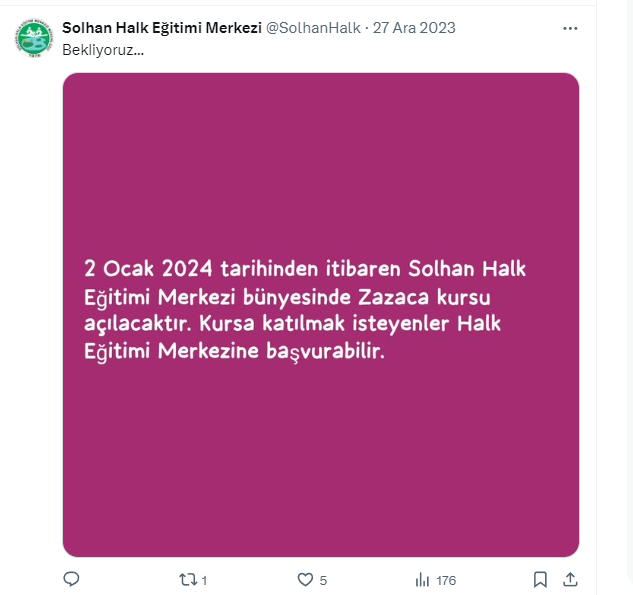Open tweet analytics via the bar chart icon
Screen dimensions: 633x595
tap(422, 580)
